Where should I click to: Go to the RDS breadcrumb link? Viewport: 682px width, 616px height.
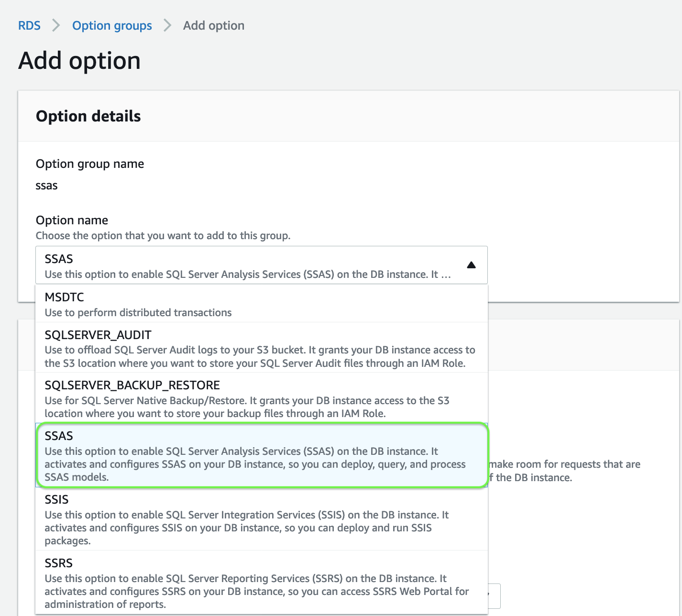29,25
